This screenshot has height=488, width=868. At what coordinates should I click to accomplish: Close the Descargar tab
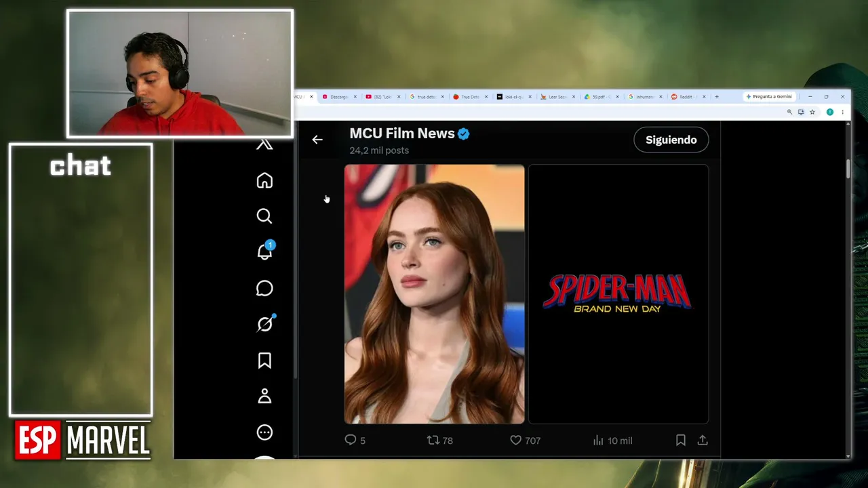355,97
